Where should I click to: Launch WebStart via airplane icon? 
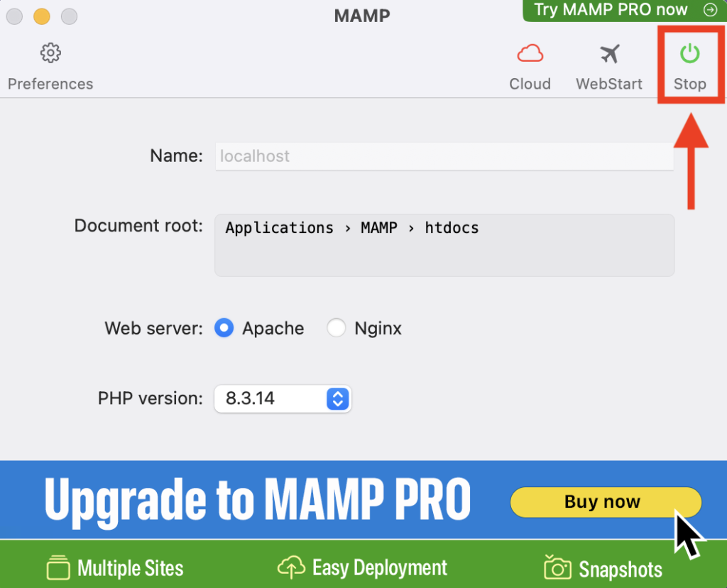(609, 53)
